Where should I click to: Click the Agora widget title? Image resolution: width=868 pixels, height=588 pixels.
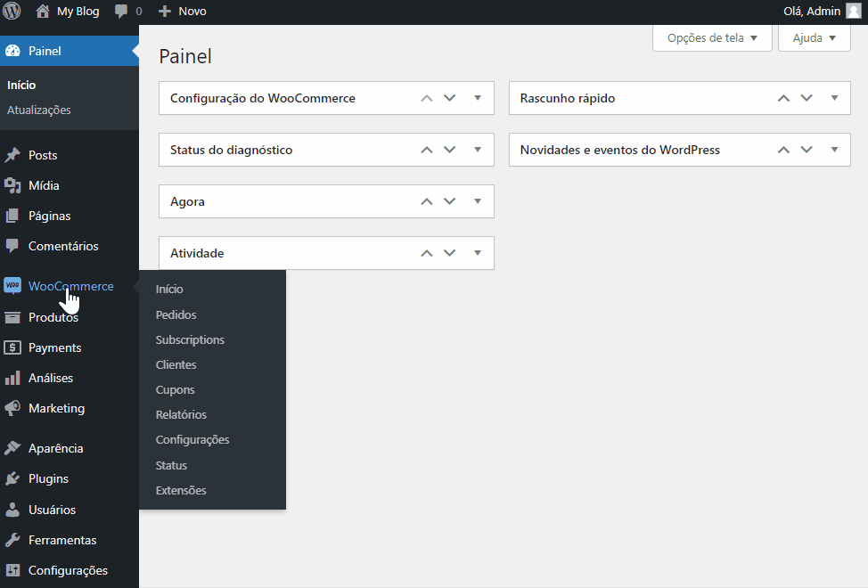coord(187,202)
